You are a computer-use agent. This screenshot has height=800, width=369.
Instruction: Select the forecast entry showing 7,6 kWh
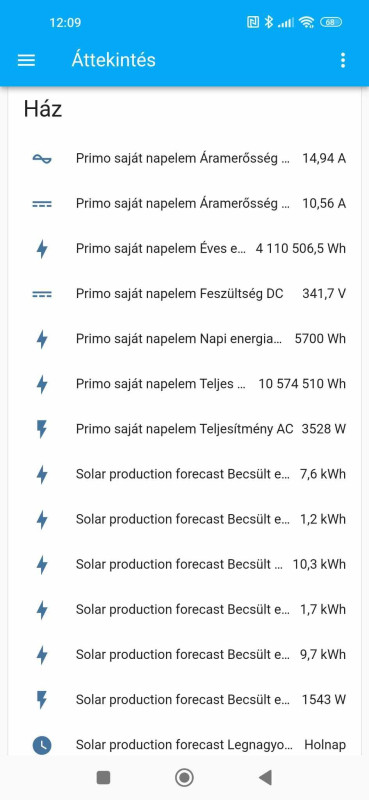click(x=185, y=474)
